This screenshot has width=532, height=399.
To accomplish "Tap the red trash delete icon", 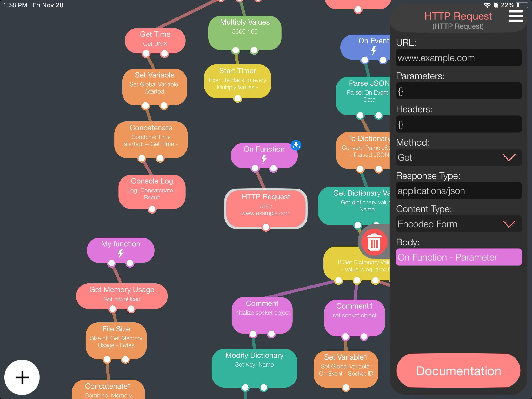I will coord(374,242).
